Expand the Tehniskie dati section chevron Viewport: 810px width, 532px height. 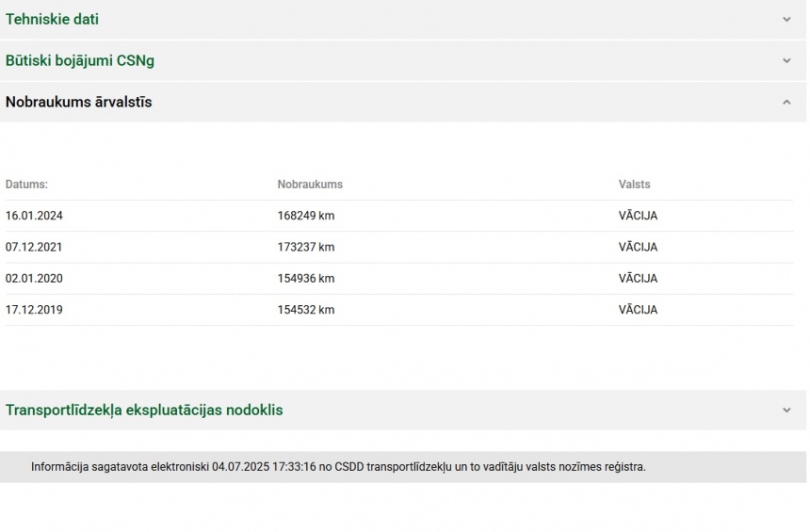tap(786, 19)
